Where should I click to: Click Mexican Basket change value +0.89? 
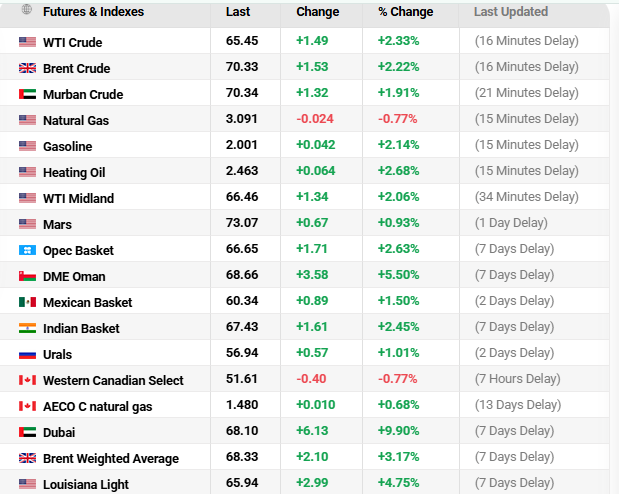coord(312,301)
